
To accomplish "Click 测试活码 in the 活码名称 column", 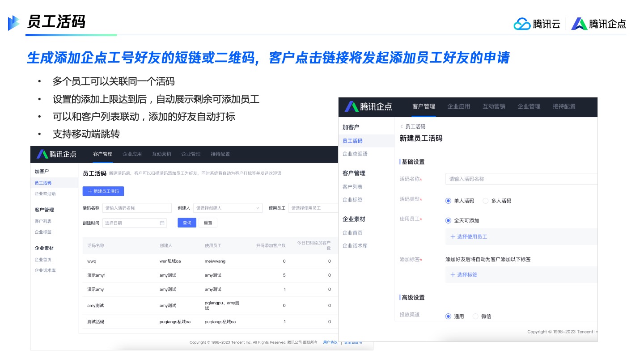I will [95, 322].
